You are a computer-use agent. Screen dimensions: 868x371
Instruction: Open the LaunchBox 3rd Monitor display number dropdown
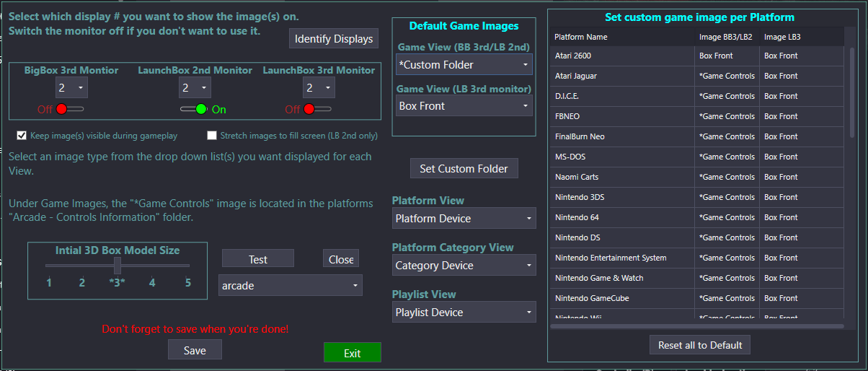319,87
